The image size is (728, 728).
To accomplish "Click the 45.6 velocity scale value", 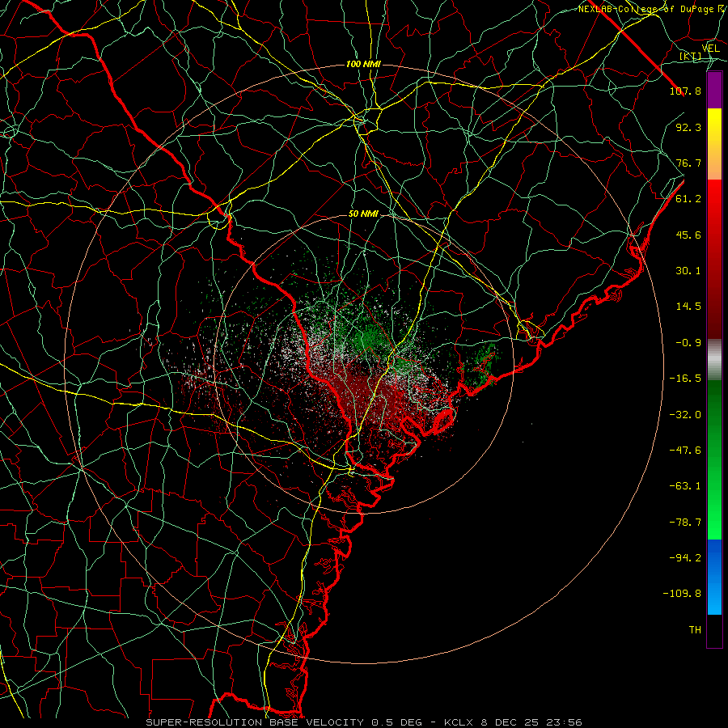I will [688, 235].
